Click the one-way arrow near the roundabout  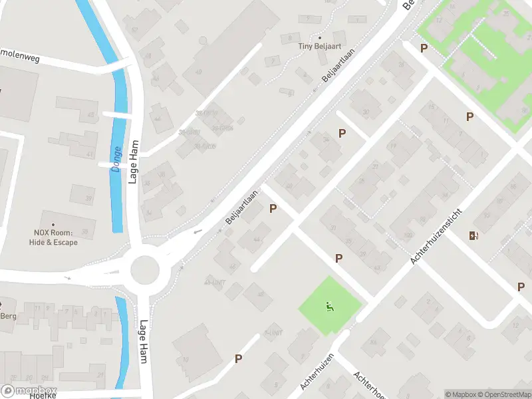click(x=198, y=231)
